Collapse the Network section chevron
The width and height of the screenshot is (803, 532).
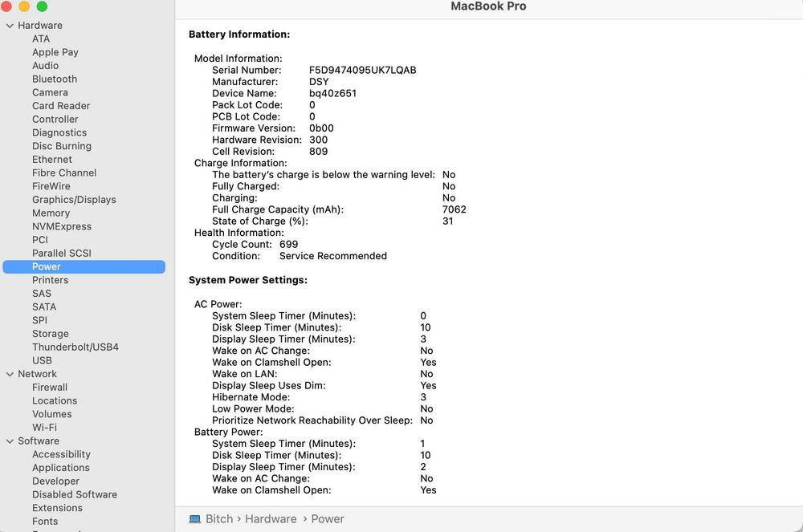pos(10,375)
